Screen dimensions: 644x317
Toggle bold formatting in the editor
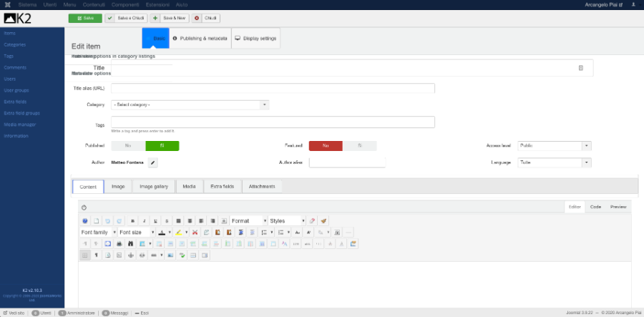pyautogui.click(x=132, y=220)
